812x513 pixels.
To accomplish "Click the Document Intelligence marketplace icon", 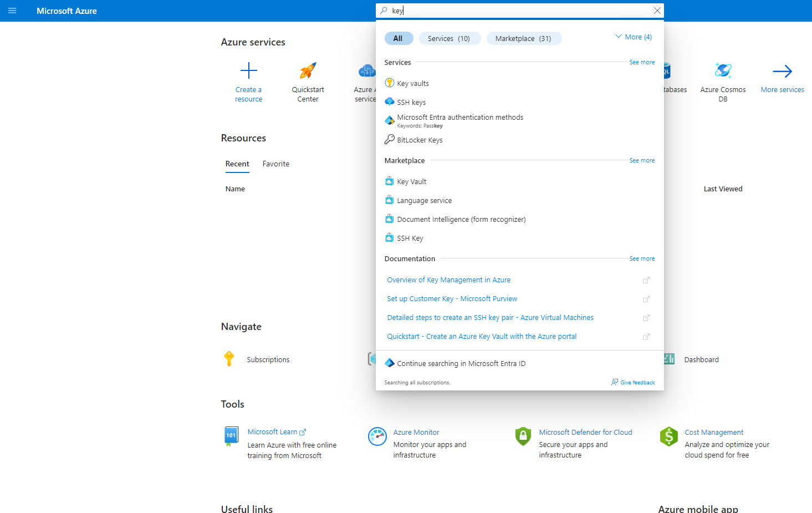I will point(390,219).
